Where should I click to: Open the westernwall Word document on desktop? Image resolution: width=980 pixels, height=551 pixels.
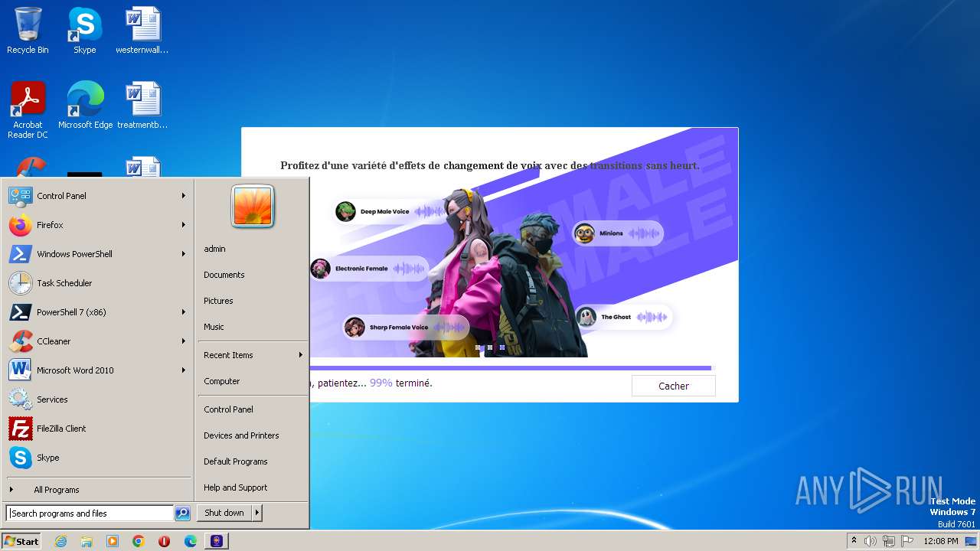[x=142, y=31]
